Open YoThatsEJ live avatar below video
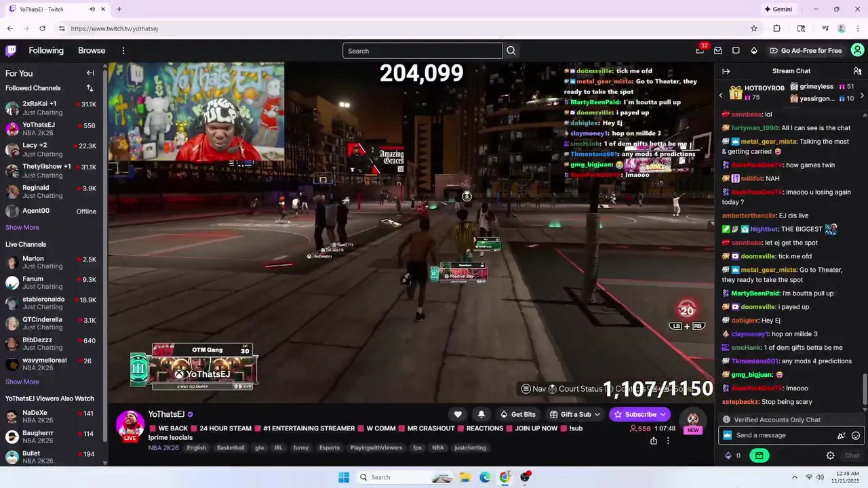This screenshot has height=488, width=868. 130,425
